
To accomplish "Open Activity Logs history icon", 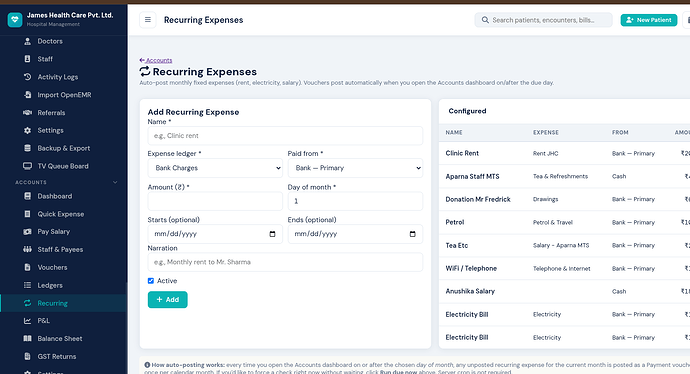I will [27, 77].
